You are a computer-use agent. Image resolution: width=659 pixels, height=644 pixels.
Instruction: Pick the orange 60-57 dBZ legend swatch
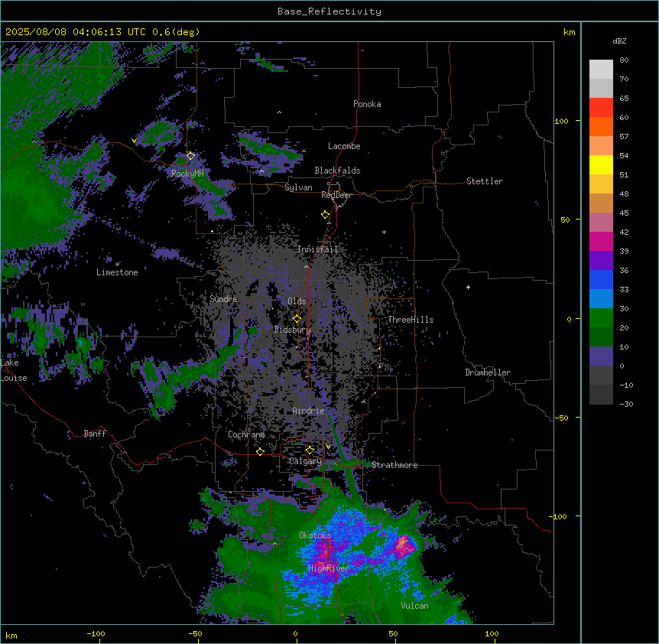point(601,126)
